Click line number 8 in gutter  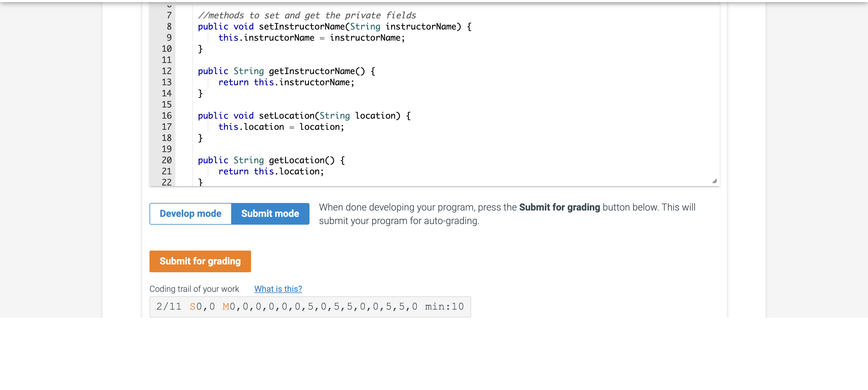[x=169, y=27]
